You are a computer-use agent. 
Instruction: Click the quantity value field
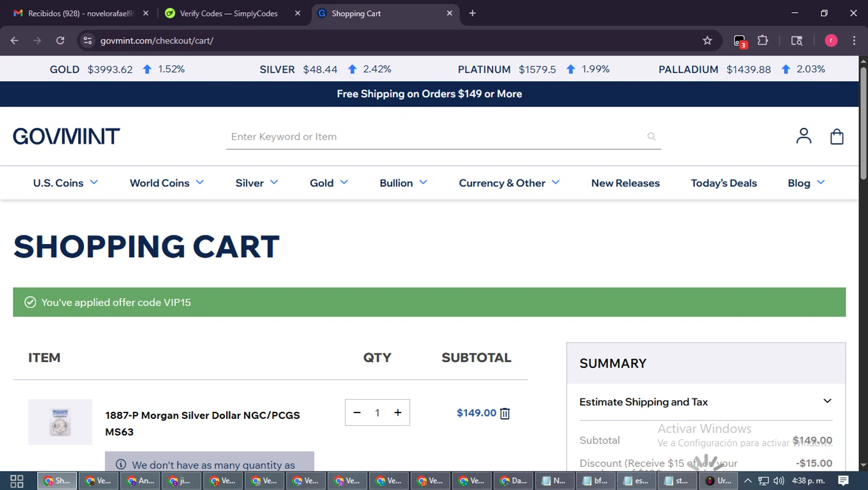[377, 412]
